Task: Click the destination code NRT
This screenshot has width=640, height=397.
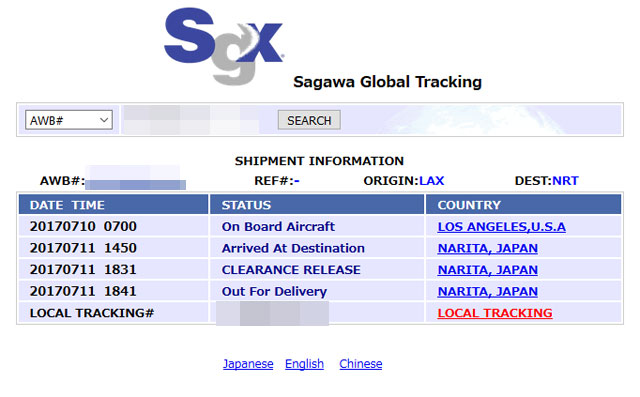Action: [565, 181]
